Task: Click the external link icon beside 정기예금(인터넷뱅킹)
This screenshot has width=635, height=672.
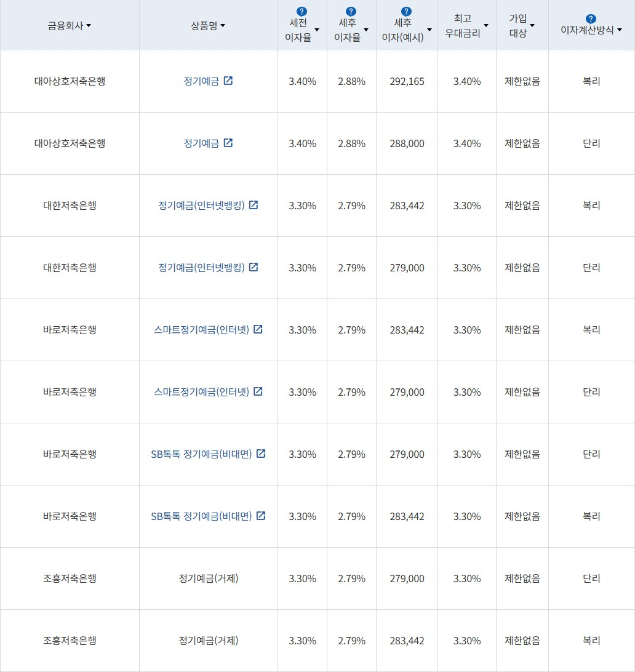Action: pyautogui.click(x=254, y=206)
